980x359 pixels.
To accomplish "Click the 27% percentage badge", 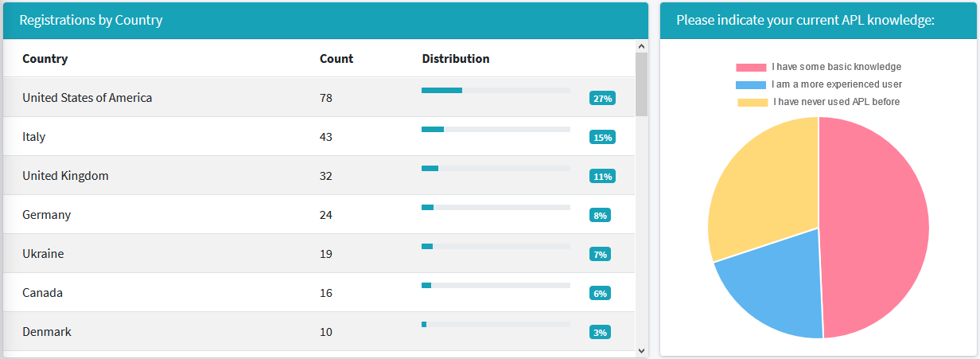I will [x=602, y=99].
